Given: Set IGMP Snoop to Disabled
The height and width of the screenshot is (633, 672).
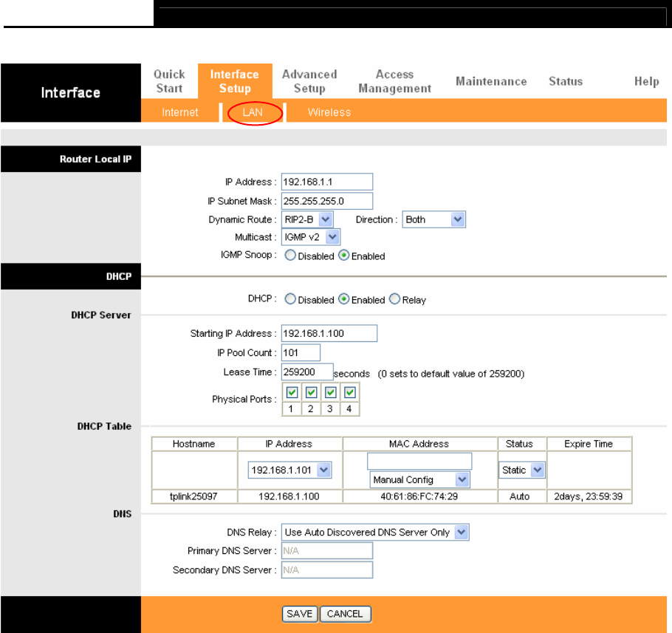Looking at the screenshot, I should (290, 256).
